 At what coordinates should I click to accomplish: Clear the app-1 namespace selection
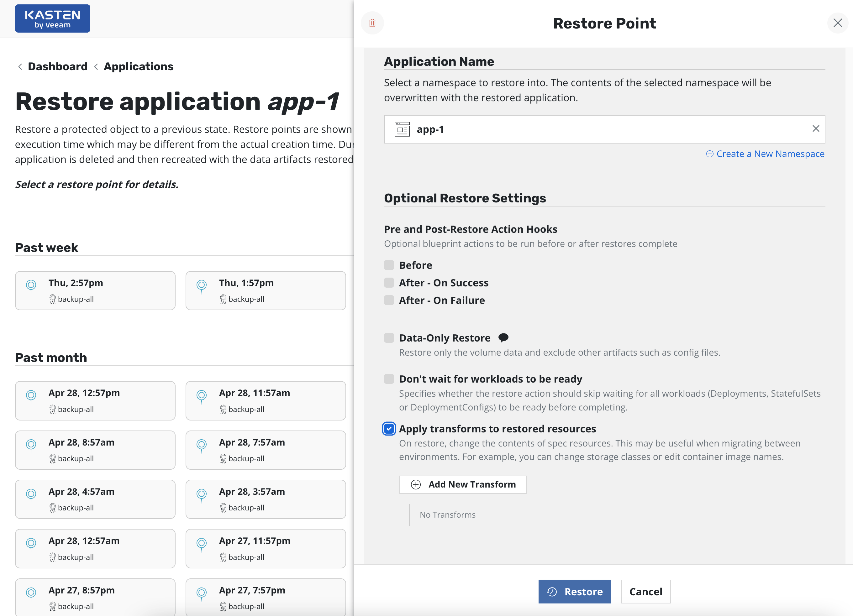tap(815, 129)
